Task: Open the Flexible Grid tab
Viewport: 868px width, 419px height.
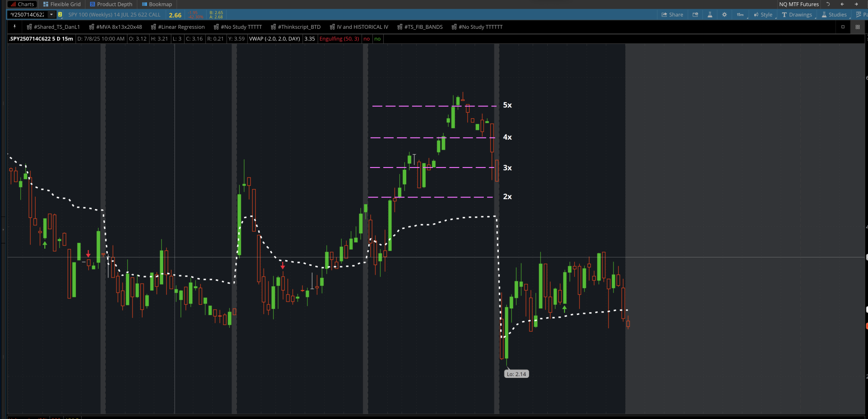Action: pos(62,4)
